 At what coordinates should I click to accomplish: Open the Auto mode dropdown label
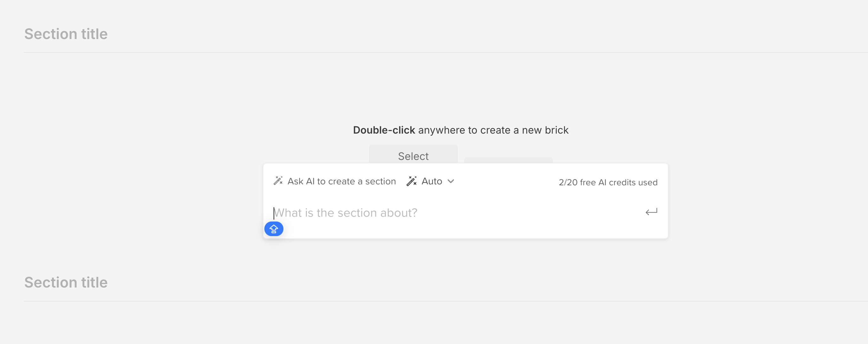[x=432, y=182]
